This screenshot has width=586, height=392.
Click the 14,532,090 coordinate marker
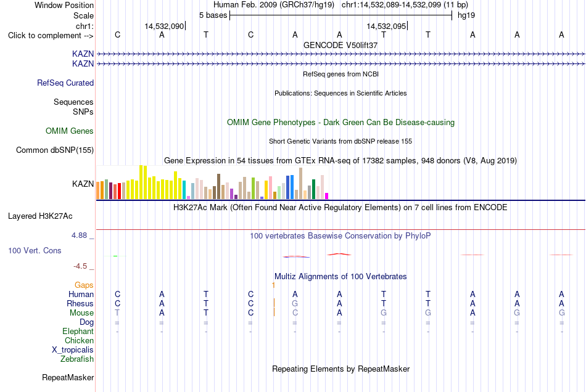pyautogui.click(x=165, y=26)
